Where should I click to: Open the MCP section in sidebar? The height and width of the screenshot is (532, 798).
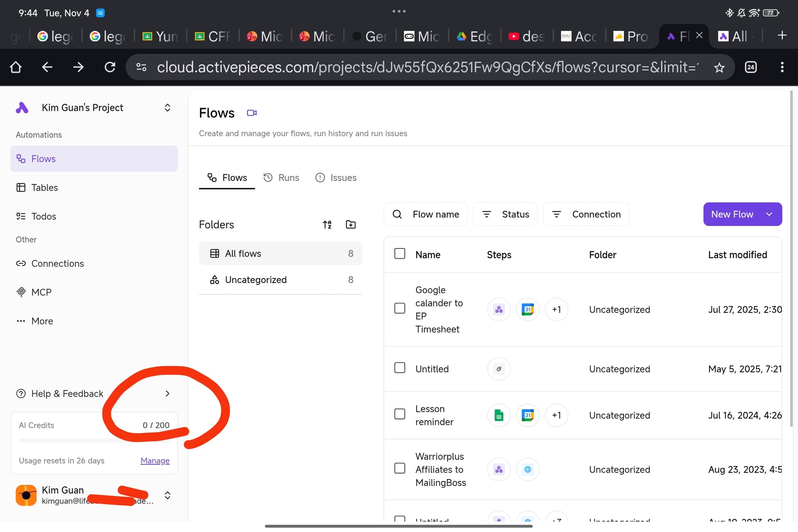pyautogui.click(x=42, y=292)
